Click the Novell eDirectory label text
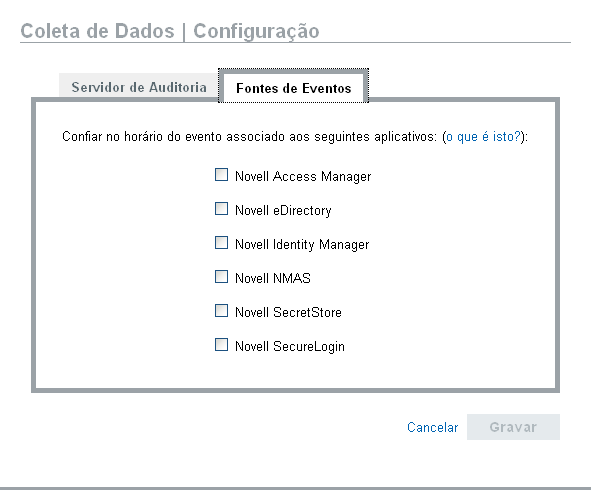Viewport: 591px width, 490px height. coord(283,210)
